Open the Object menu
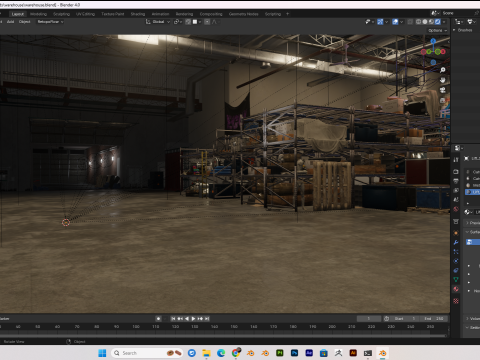 point(24,22)
